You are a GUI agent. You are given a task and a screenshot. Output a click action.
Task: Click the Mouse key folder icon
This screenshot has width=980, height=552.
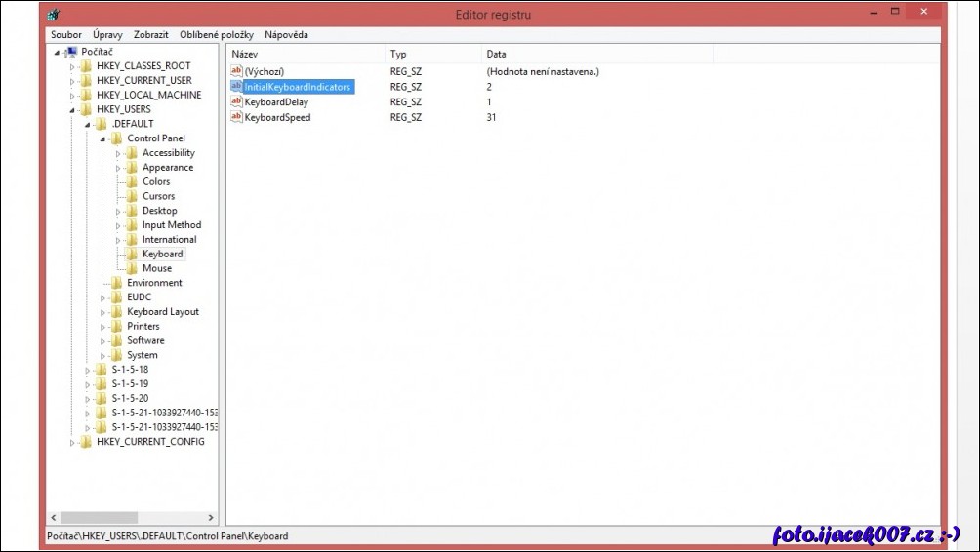(x=132, y=268)
